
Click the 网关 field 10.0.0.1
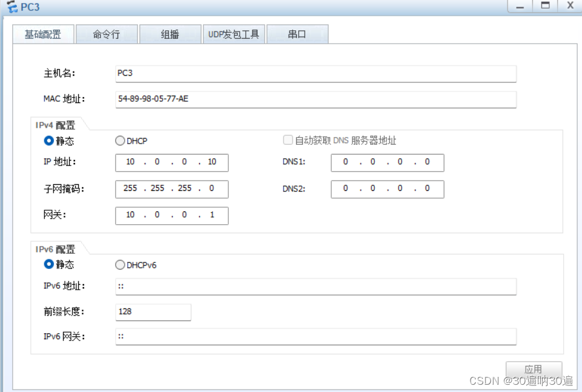172,216
